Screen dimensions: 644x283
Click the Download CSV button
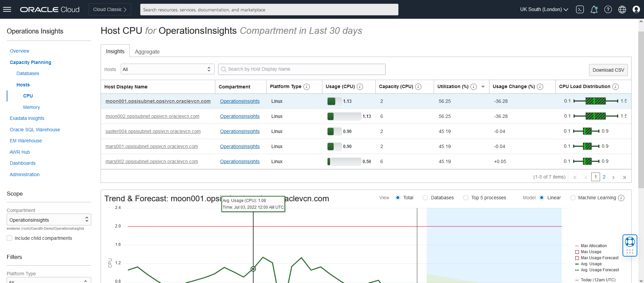(x=608, y=70)
